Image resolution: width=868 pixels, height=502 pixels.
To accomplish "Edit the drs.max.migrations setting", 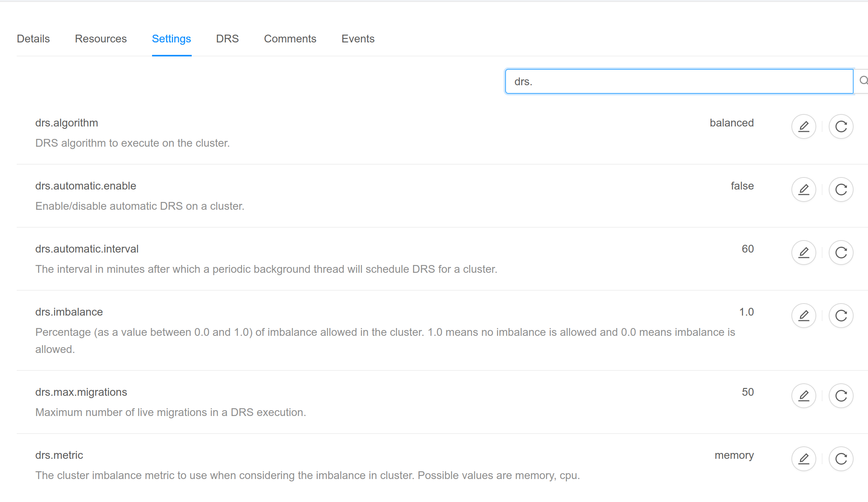I will coord(803,396).
